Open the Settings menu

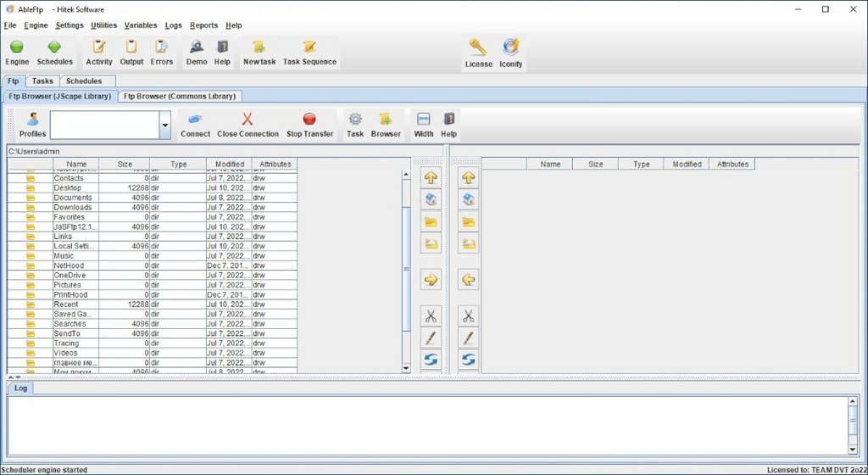pyautogui.click(x=70, y=25)
